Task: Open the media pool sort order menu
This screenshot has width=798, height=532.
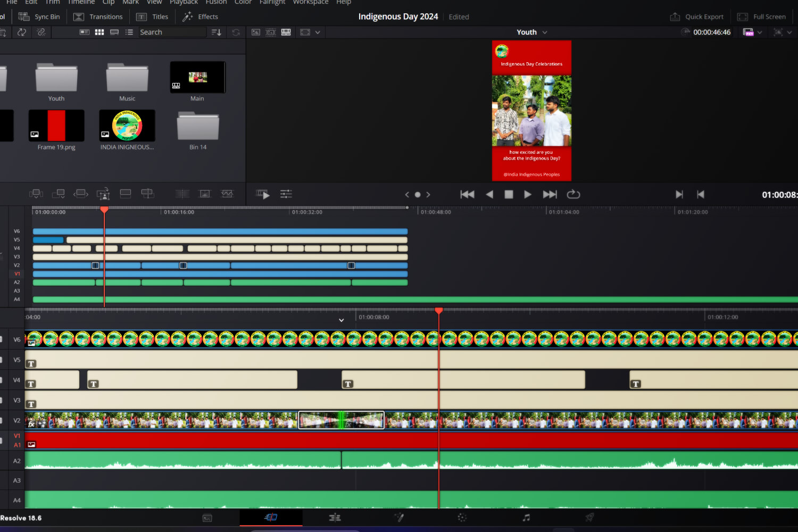Action: coord(216,32)
